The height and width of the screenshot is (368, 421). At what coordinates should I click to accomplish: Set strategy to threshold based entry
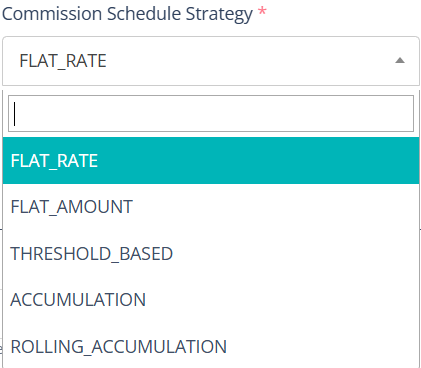[x=211, y=253]
